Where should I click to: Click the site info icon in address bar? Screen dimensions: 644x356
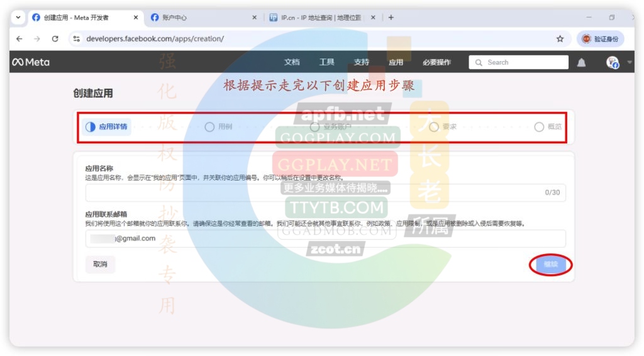click(x=77, y=39)
